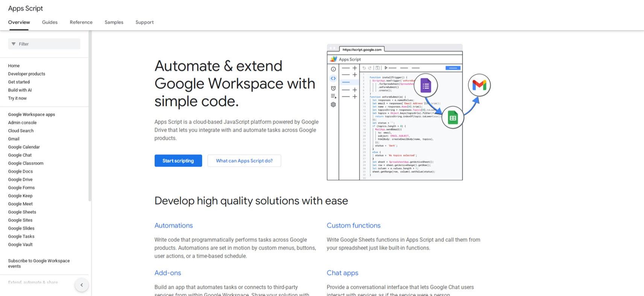Click the Google Sheets icon in the illustration
This screenshot has width=644, height=296.
[x=453, y=118]
